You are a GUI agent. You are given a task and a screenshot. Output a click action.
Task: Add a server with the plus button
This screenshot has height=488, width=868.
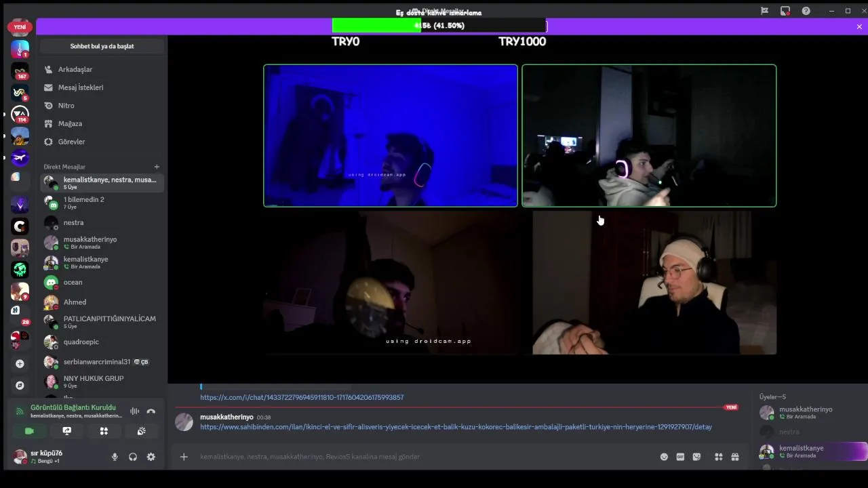click(x=20, y=364)
